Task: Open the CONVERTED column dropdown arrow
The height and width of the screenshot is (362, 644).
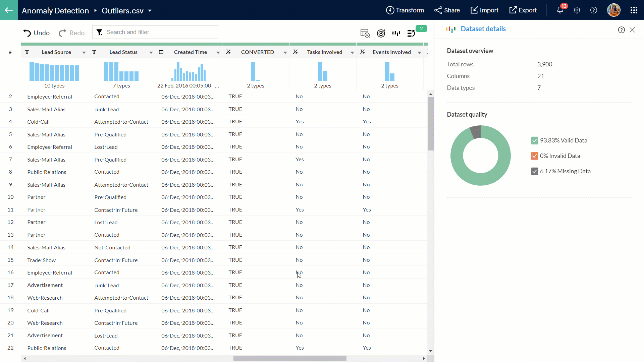Action: click(x=285, y=53)
